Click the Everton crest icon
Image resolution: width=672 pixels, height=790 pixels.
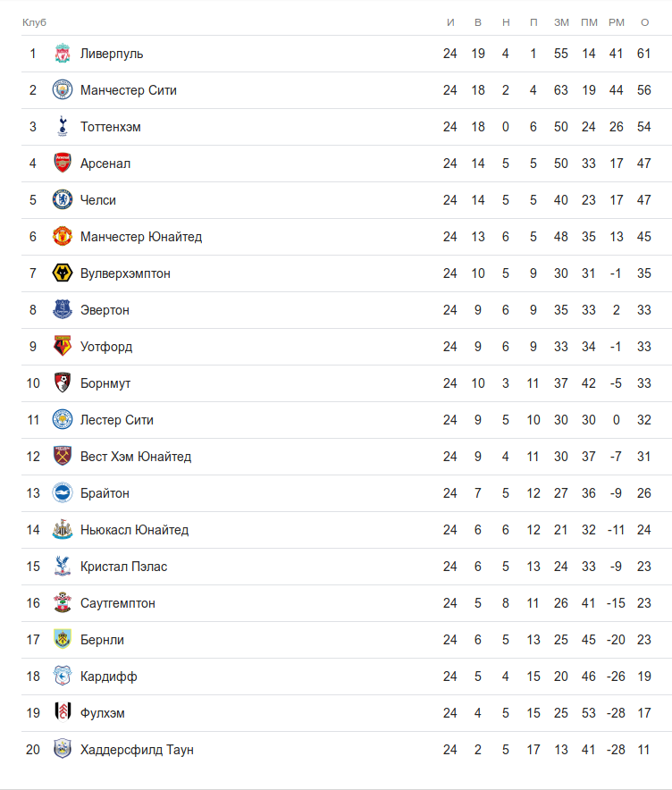[62, 310]
